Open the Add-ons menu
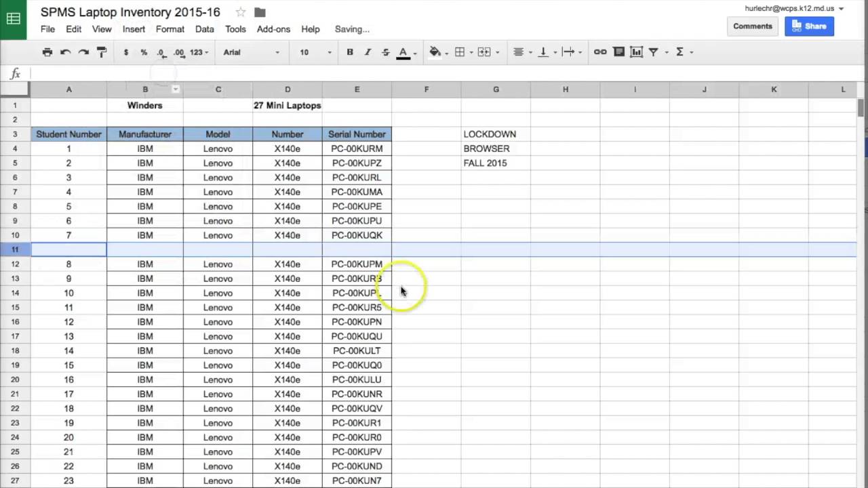This screenshot has width=868, height=488. (273, 29)
